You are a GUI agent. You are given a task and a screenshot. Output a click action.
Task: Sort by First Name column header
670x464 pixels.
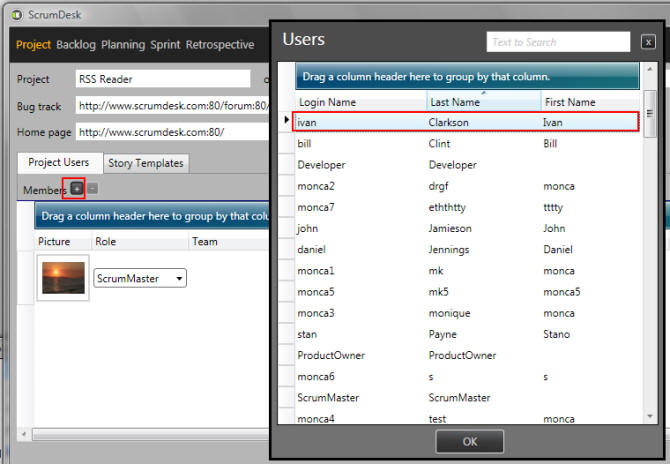591,102
